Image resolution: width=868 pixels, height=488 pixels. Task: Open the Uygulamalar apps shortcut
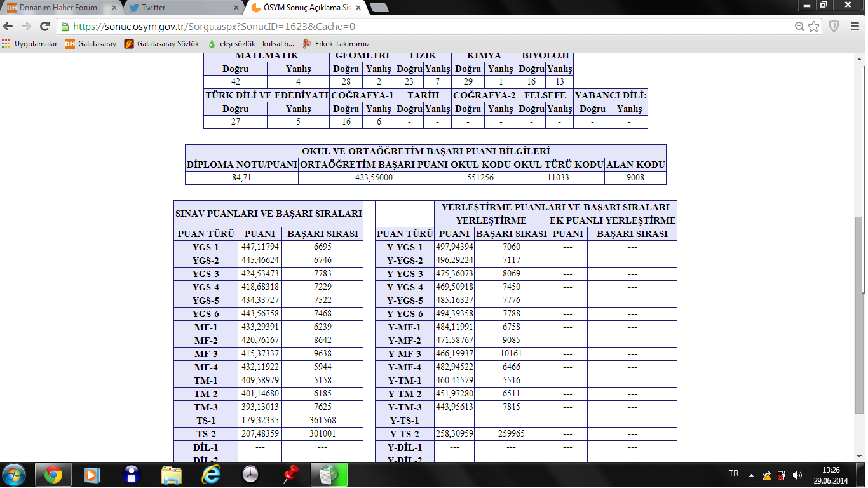pos(30,44)
